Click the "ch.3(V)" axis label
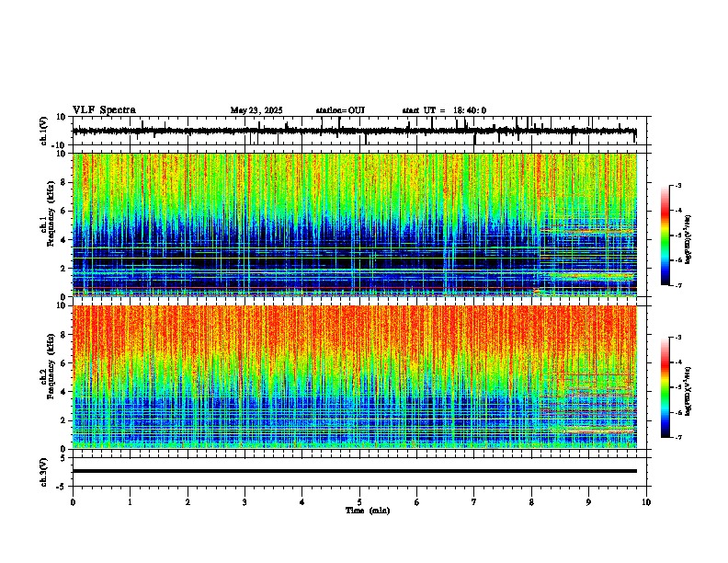The image size is (728, 563). click(x=44, y=472)
